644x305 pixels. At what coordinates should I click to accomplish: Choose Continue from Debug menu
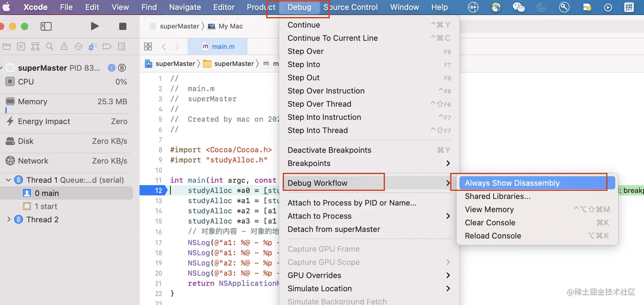pyautogui.click(x=369, y=25)
